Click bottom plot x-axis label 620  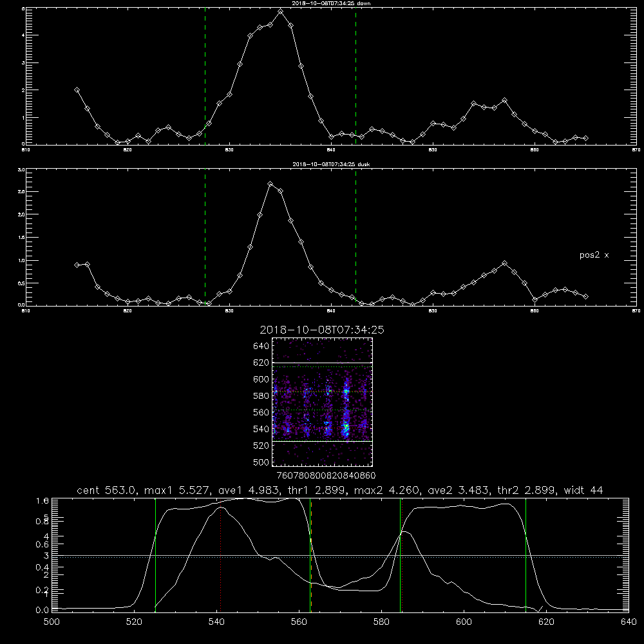pyautogui.click(x=546, y=622)
